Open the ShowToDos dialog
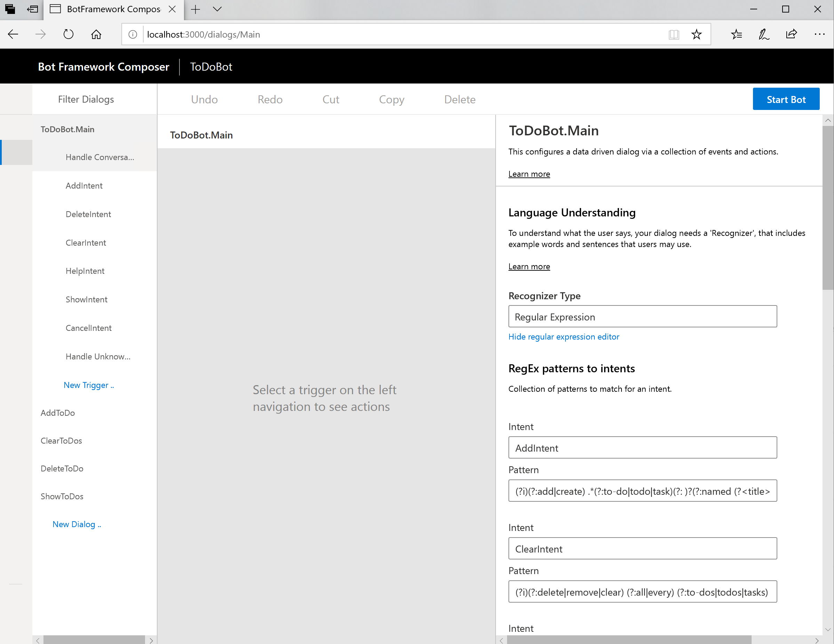The image size is (834, 644). (x=62, y=496)
